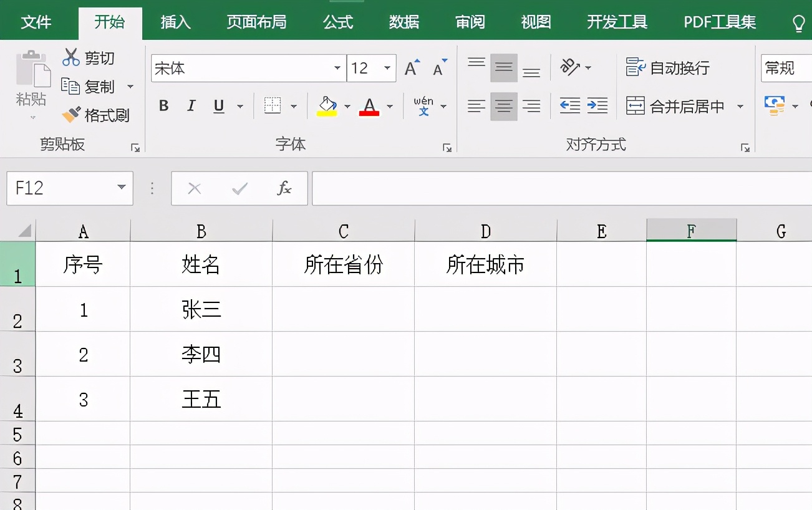Switch to 审阅 review tab
The height and width of the screenshot is (510, 812).
click(x=470, y=22)
